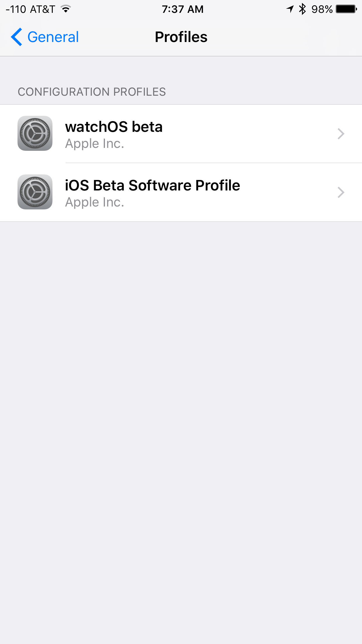Tap the battery icon in status bar
Image resolution: width=362 pixels, height=644 pixels.
(347, 9)
